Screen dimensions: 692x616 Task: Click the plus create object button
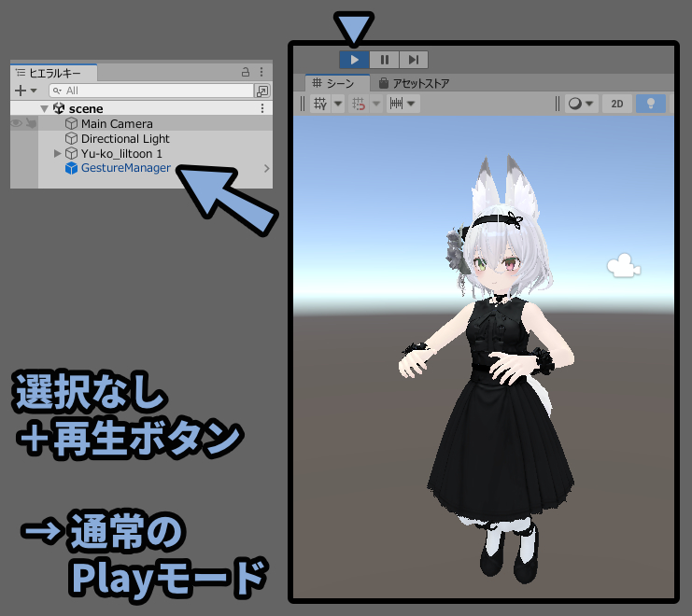[x=21, y=91]
